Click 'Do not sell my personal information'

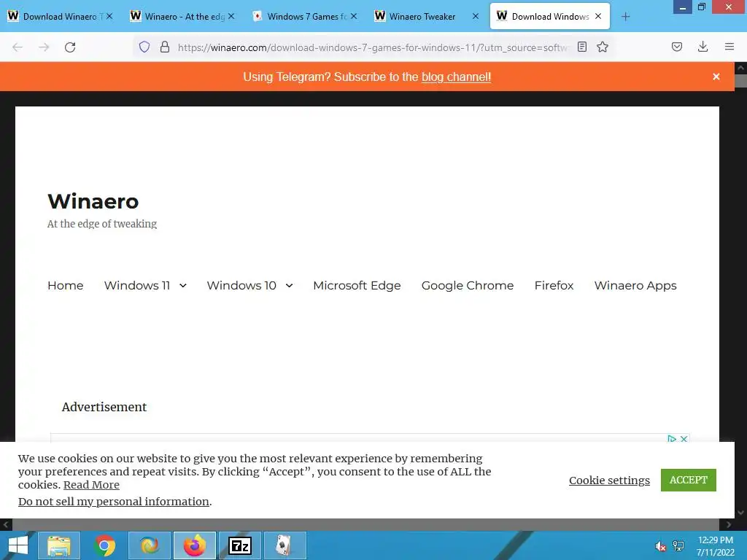pyautogui.click(x=113, y=502)
